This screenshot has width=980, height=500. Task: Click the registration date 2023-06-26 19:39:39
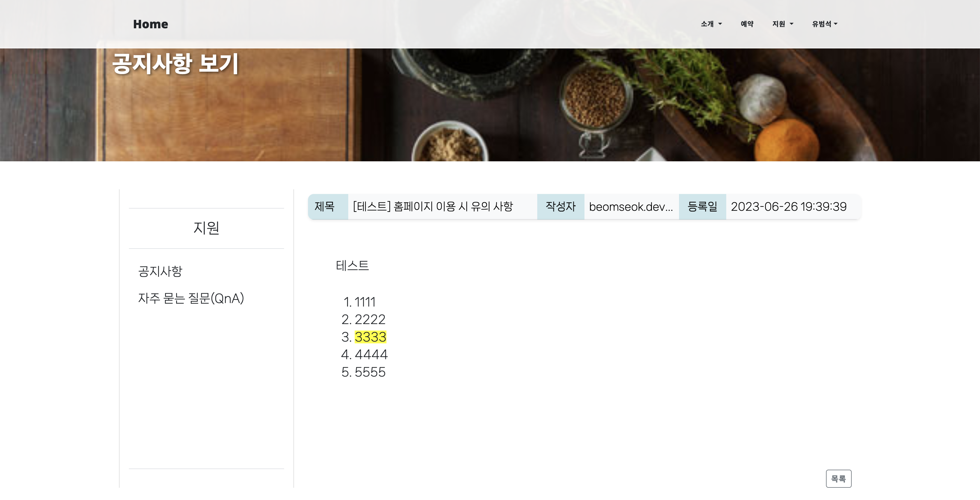[788, 207]
